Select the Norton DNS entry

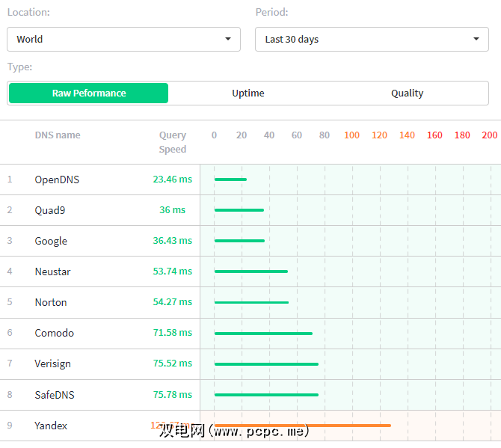(x=51, y=302)
